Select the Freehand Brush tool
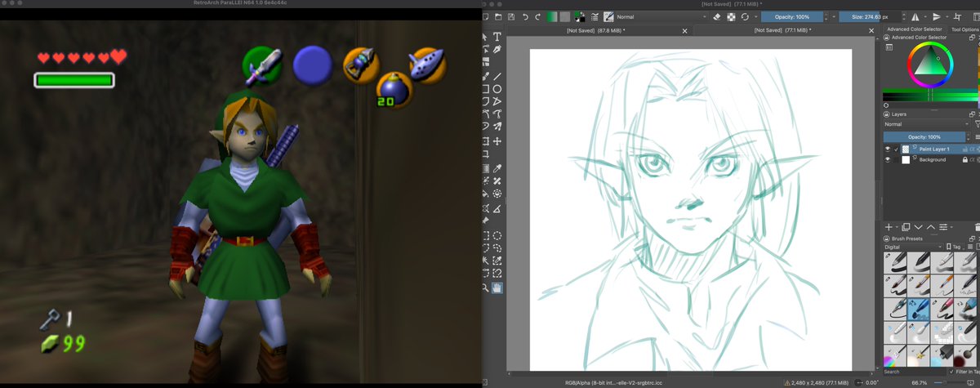 pos(485,76)
